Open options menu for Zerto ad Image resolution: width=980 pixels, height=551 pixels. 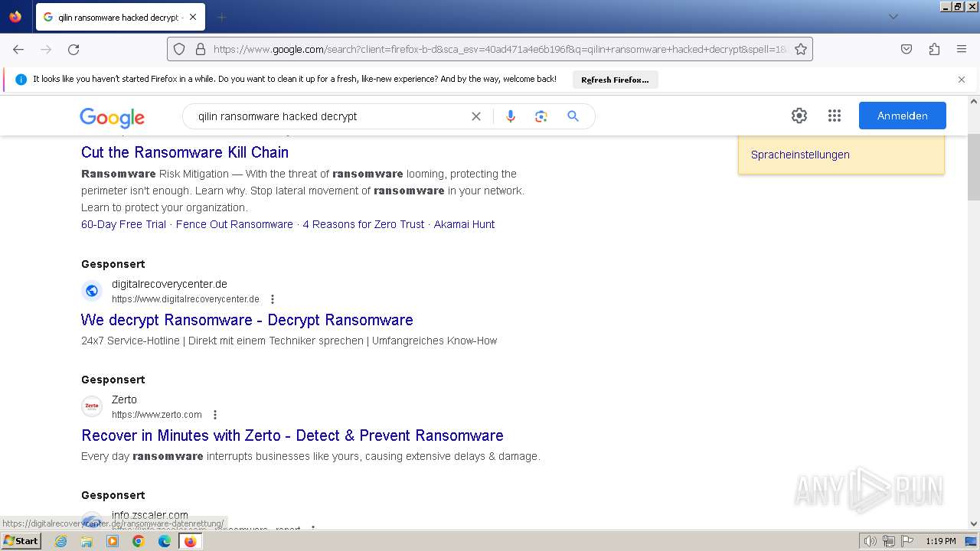point(214,415)
